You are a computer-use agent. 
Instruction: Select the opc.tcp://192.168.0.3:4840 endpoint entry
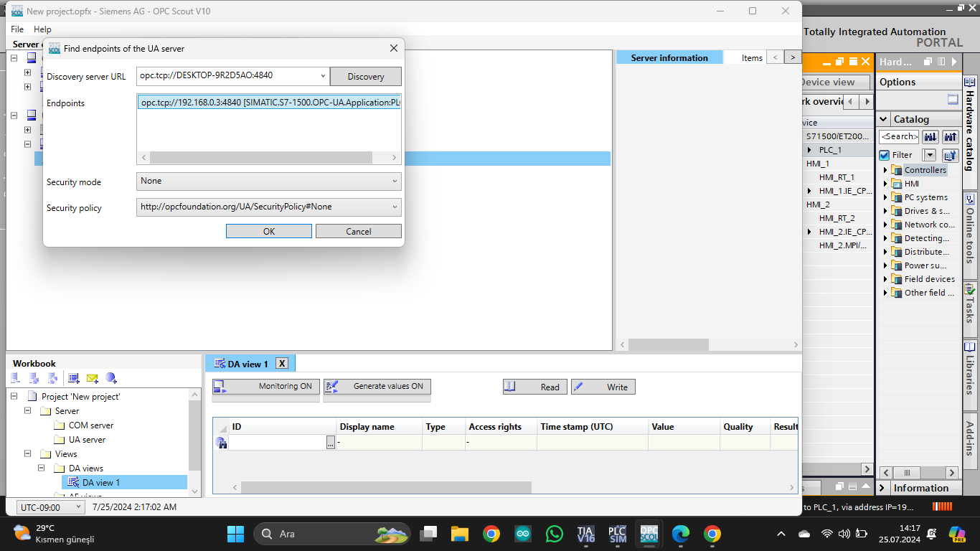pos(269,103)
